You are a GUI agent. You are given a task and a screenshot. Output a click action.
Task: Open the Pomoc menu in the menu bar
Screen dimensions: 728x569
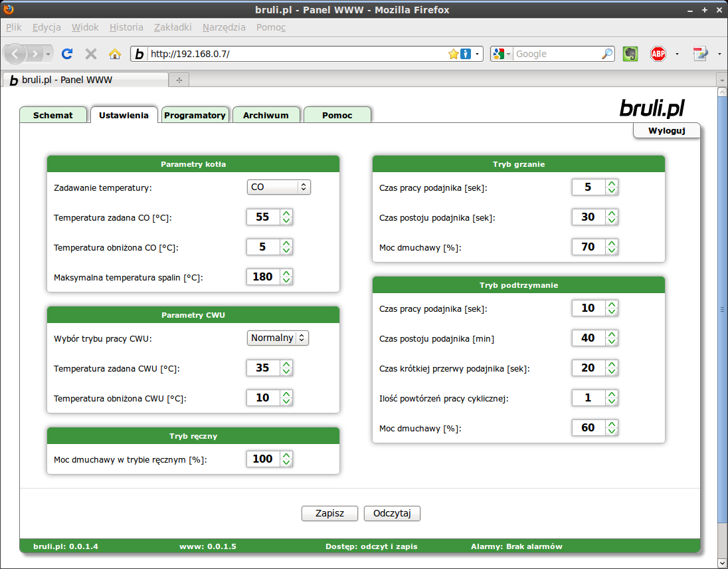271,27
